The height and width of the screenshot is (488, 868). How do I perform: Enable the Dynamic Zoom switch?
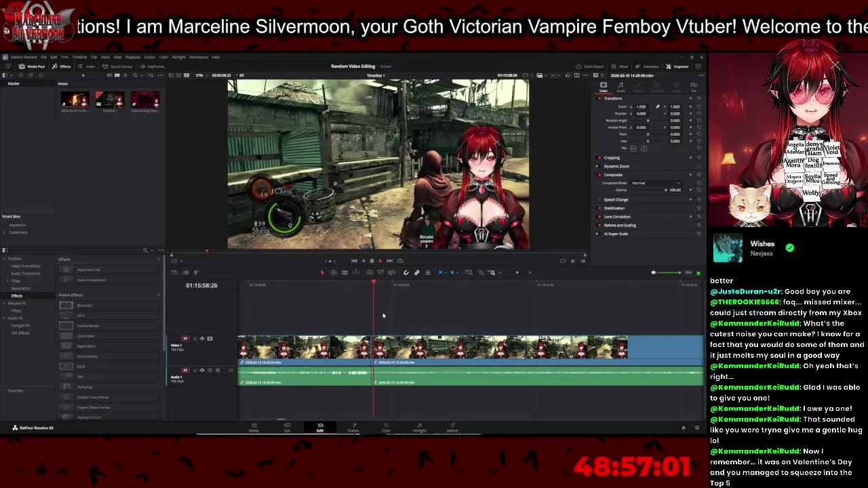point(598,166)
